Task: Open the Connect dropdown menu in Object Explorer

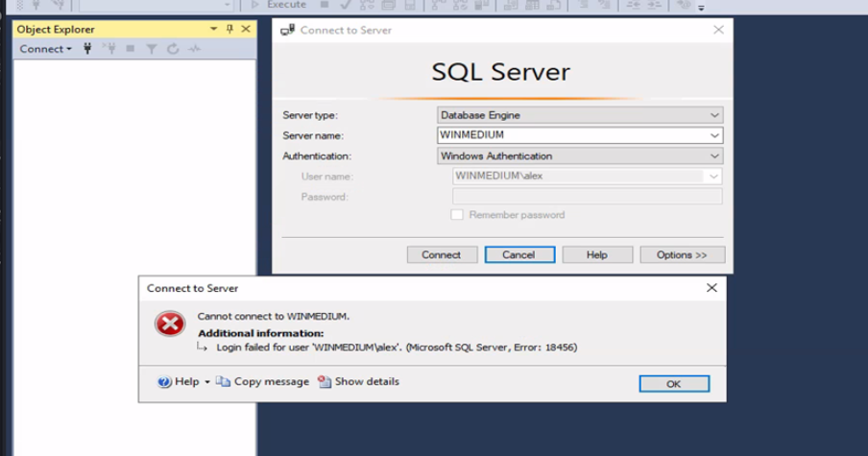Action: tap(46, 49)
